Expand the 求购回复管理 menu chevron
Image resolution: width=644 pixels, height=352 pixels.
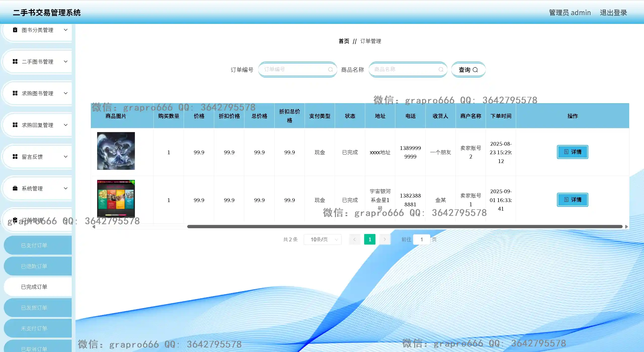(x=66, y=125)
